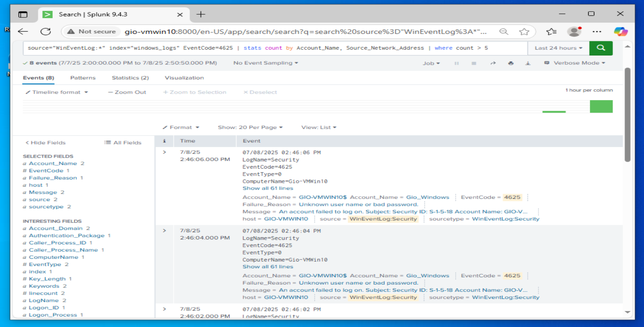Open browser settings and more menu
Viewport: 644px width, 327px height.
click(x=597, y=32)
